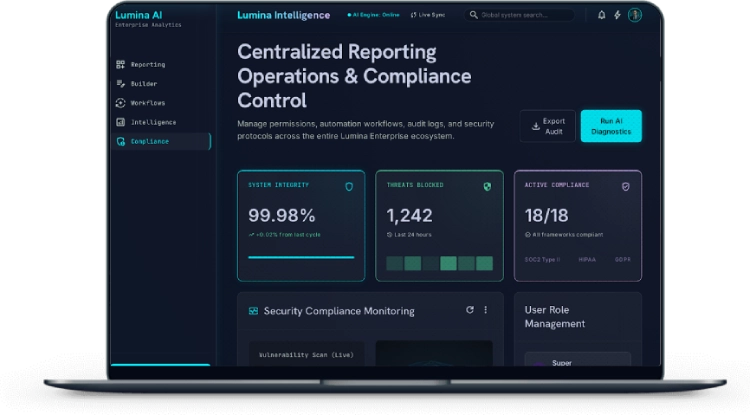Image resolution: width=750 pixels, height=415 pixels.
Task: Click the SOC2 Type II framework label
Action: (542, 260)
